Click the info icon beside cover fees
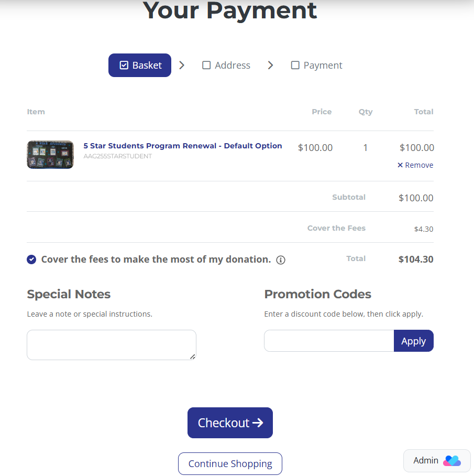The image size is (474, 476). tap(281, 260)
